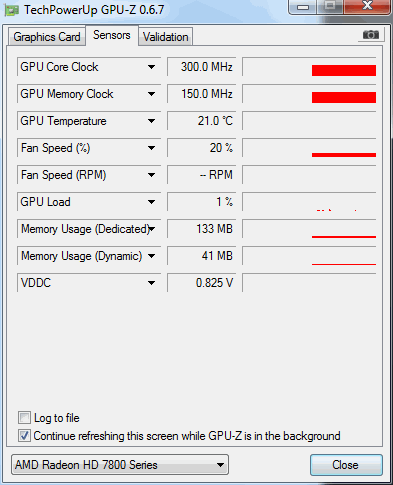Uncheck Continue refreshing in background option
This screenshot has height=485, width=393.
(x=24, y=436)
